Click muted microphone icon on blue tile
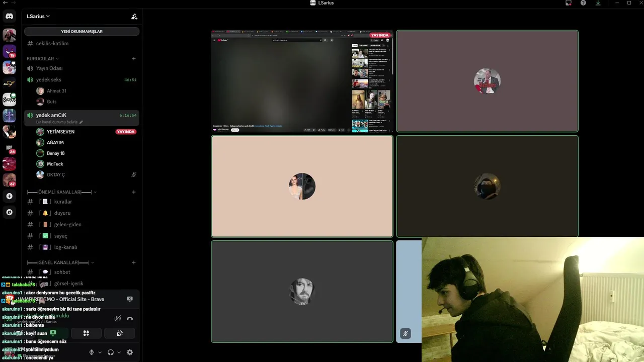 [x=406, y=333]
